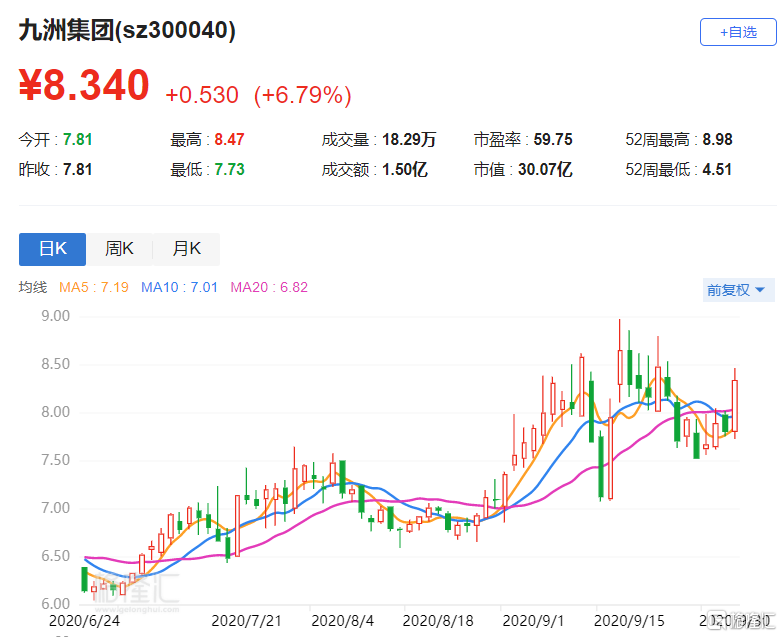Click the volume value 18.29万
This screenshot has width=782, height=637.
[x=409, y=140]
